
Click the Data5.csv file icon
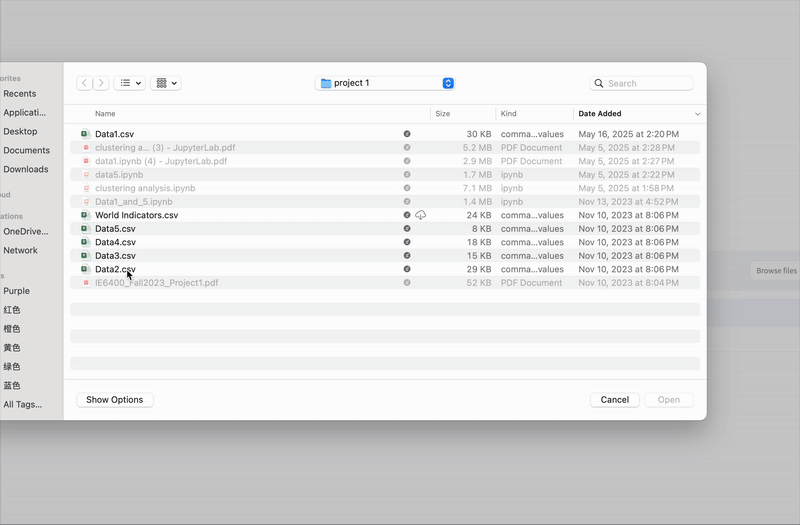(85, 229)
